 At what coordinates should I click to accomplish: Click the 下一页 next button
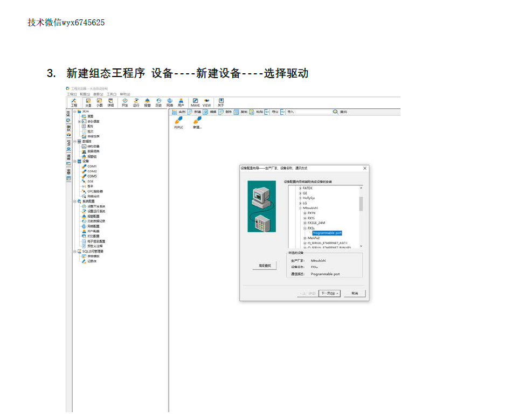coord(329,294)
